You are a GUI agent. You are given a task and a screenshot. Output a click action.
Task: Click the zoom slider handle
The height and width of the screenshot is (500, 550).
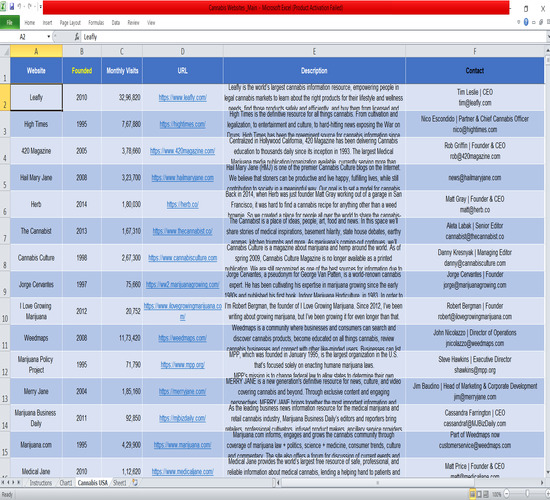[527, 494]
